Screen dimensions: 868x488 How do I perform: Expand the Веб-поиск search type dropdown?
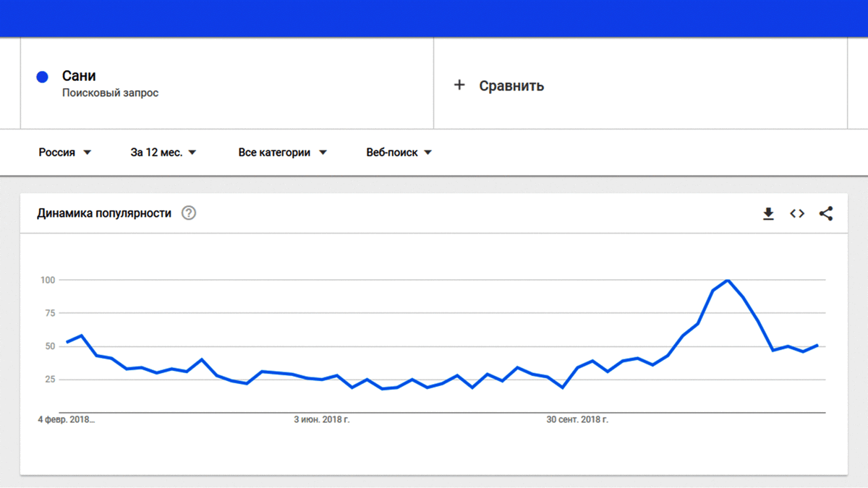(399, 153)
